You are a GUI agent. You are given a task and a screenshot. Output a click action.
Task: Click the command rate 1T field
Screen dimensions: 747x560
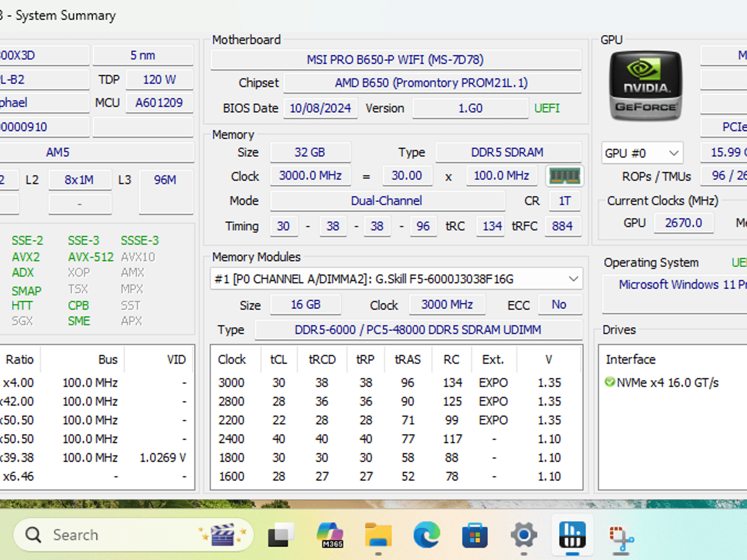pos(565,201)
